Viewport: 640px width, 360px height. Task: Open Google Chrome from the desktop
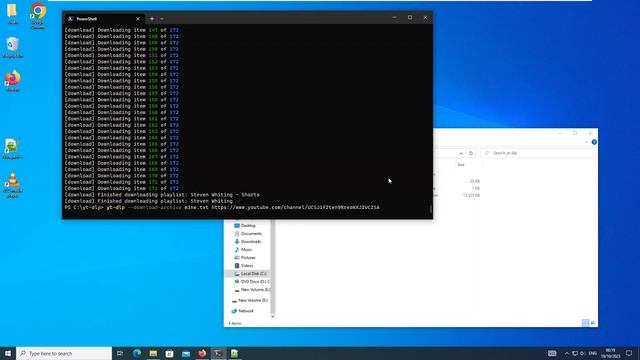tap(38, 15)
